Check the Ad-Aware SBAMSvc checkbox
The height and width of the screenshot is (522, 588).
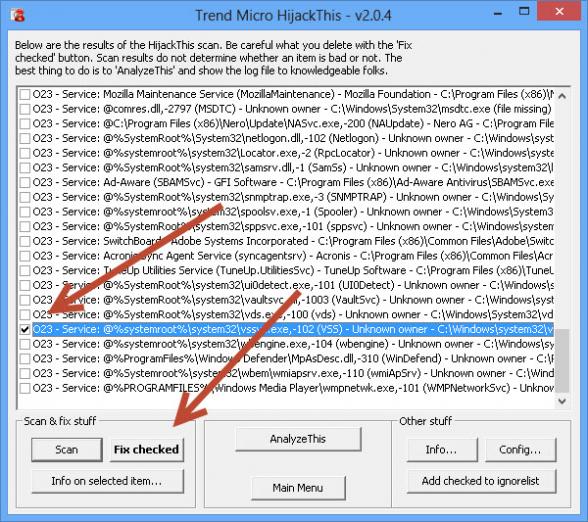[25, 182]
